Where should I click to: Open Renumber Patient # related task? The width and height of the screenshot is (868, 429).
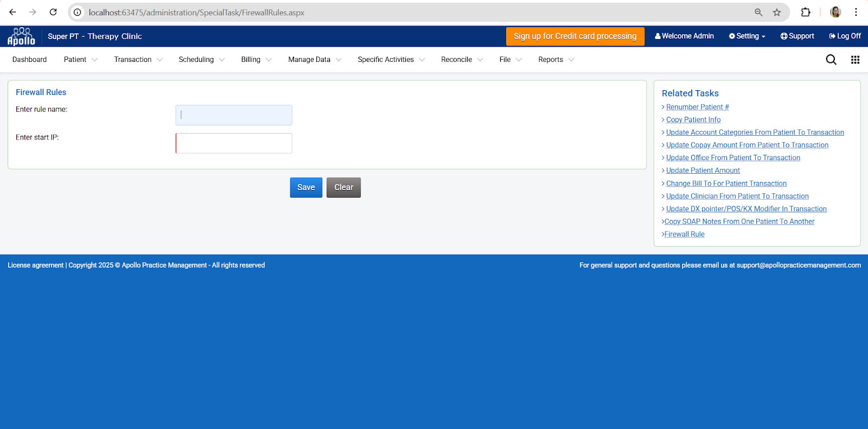tap(697, 107)
